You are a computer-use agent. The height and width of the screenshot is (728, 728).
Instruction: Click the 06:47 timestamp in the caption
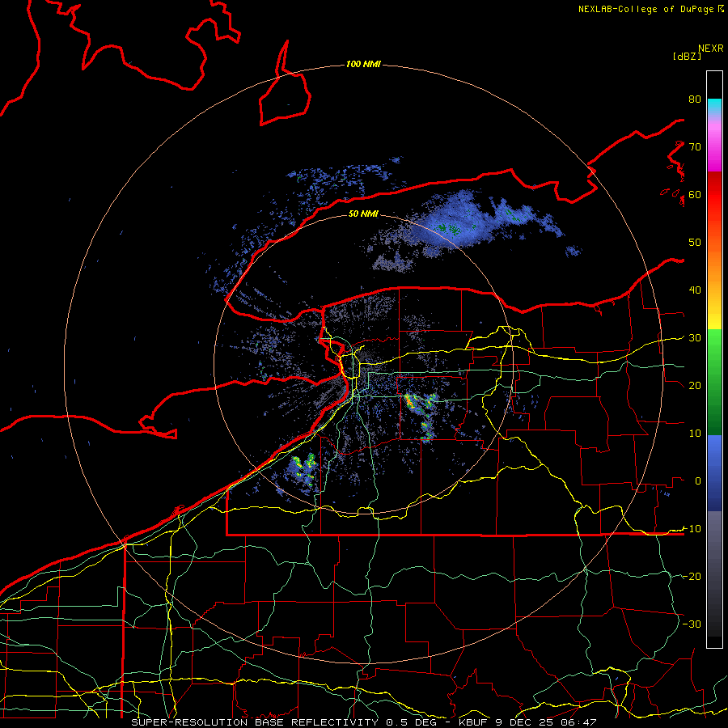(x=578, y=722)
